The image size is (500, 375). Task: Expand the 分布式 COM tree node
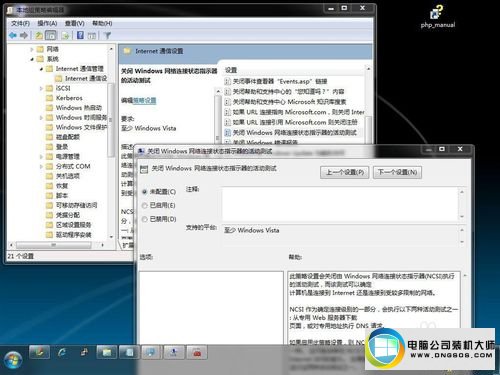coord(41,166)
